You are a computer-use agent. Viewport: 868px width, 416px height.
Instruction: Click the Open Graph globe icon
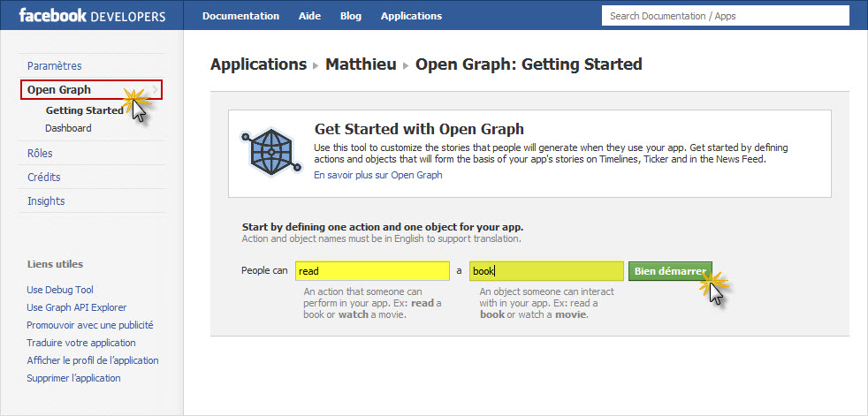(x=272, y=152)
